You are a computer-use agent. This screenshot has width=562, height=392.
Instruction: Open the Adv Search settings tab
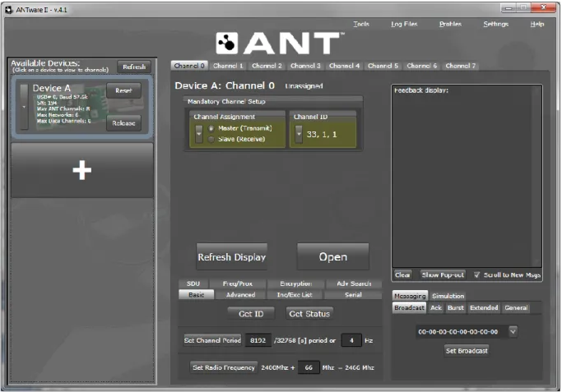(x=354, y=284)
